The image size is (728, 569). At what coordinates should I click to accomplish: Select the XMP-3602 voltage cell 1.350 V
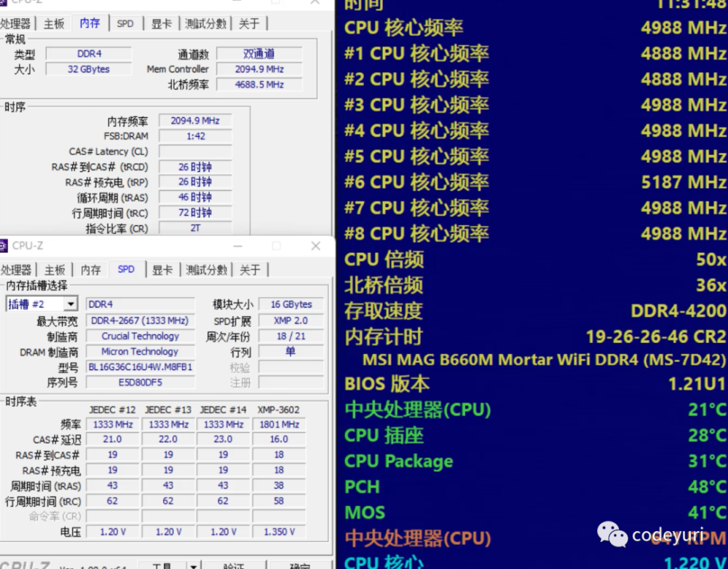pos(279,532)
